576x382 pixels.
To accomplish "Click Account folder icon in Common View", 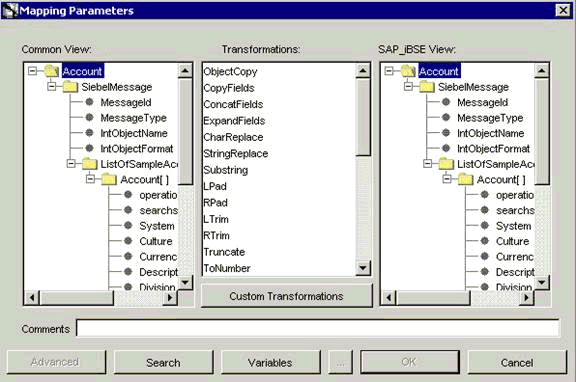I will tap(52, 71).
